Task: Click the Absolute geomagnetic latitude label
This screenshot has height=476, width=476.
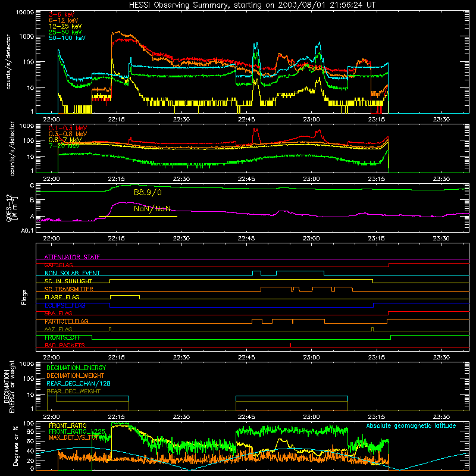Action: click(x=411, y=426)
